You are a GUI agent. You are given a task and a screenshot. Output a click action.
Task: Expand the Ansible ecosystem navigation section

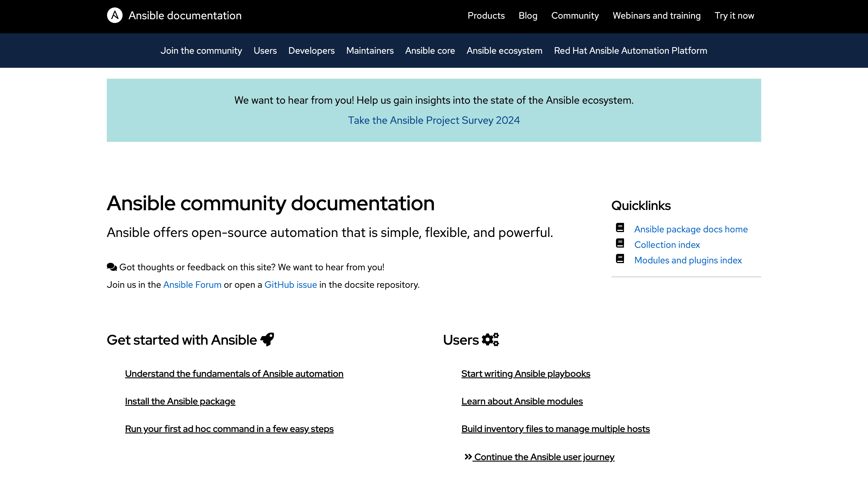(504, 50)
